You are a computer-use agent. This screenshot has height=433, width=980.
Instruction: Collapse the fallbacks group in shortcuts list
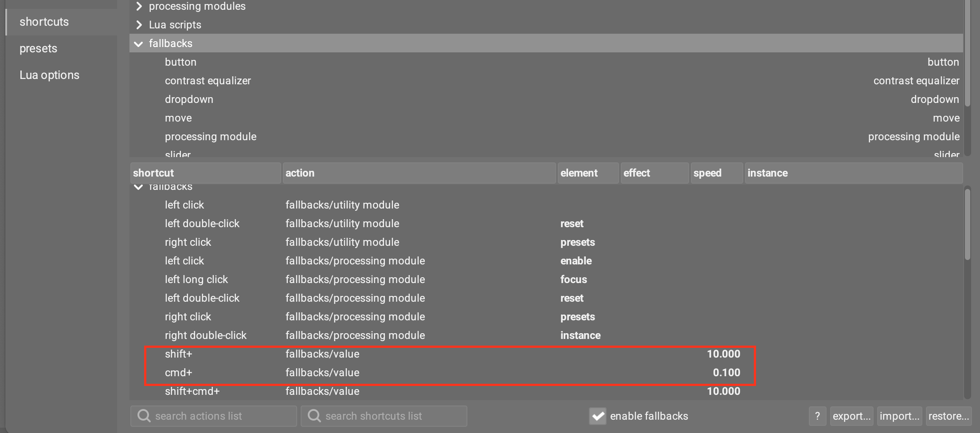click(x=138, y=187)
